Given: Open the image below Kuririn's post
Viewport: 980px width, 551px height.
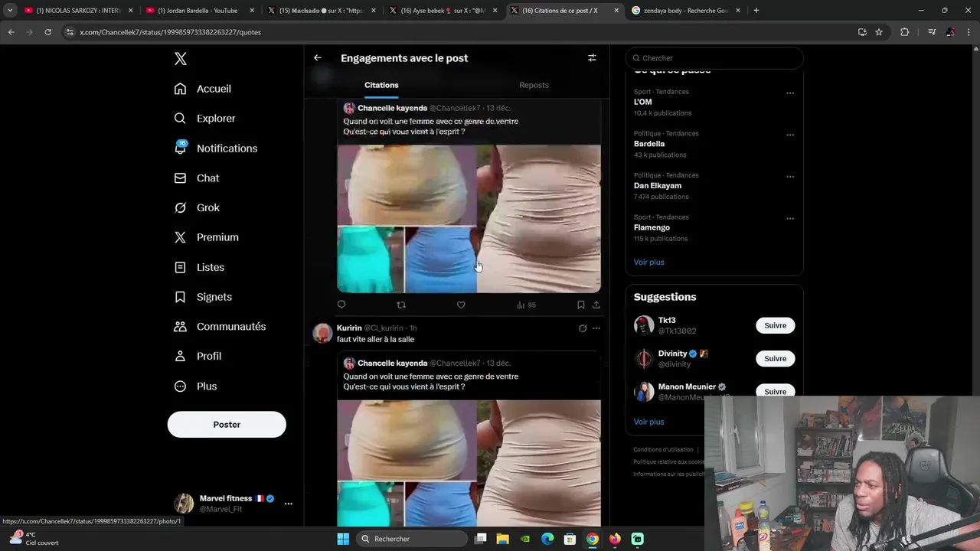Looking at the screenshot, I should [469, 463].
